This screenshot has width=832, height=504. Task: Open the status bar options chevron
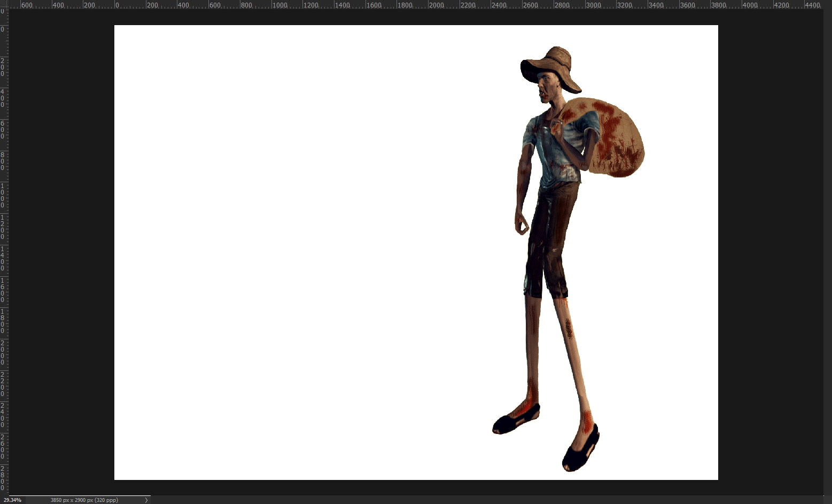click(145, 500)
